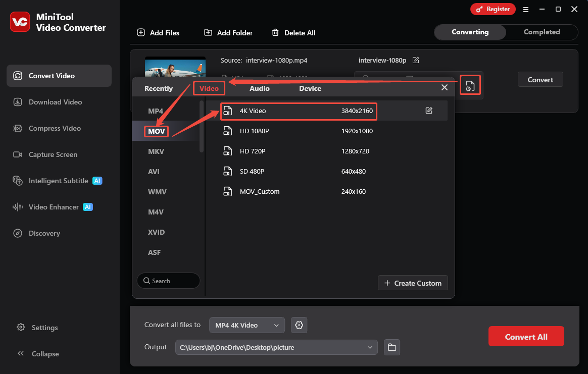588x374 pixels.
Task: Click the Settings gear icon in sidebar
Action: [21, 327]
